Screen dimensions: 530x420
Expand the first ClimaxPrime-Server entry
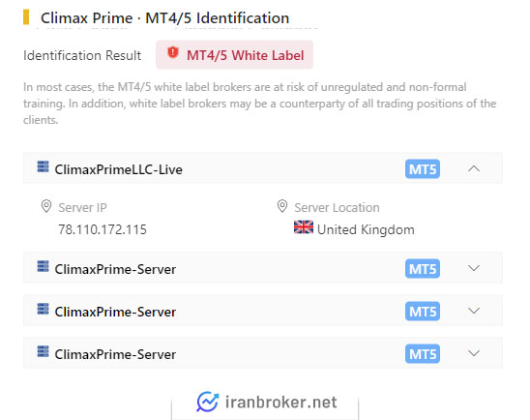[474, 268]
